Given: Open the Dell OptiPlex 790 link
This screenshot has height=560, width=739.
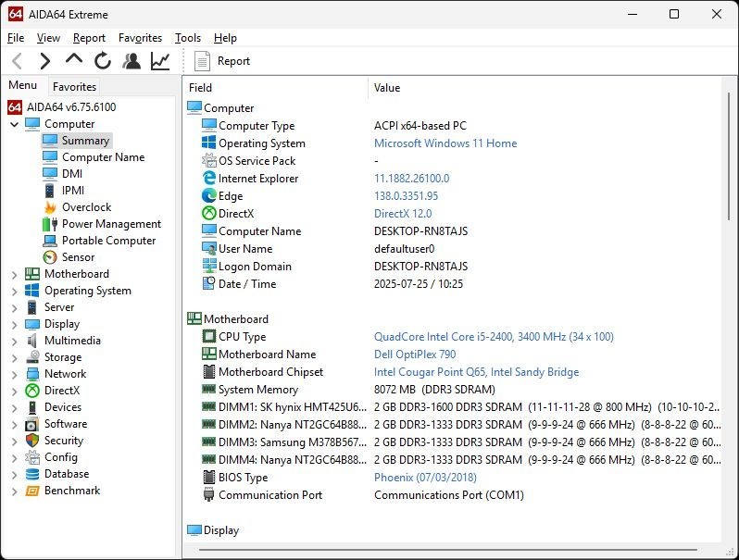Looking at the screenshot, I should point(415,355).
